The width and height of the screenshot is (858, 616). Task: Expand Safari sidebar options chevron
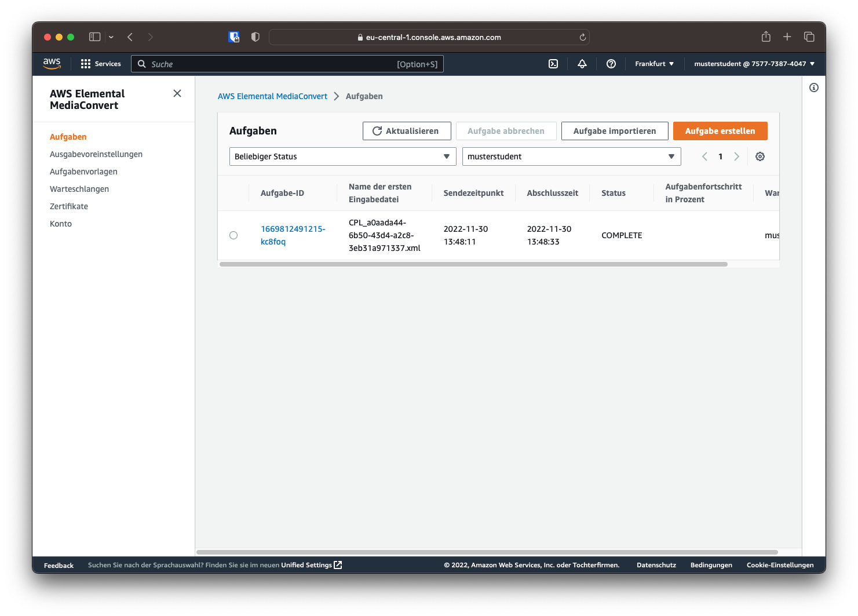click(x=111, y=37)
